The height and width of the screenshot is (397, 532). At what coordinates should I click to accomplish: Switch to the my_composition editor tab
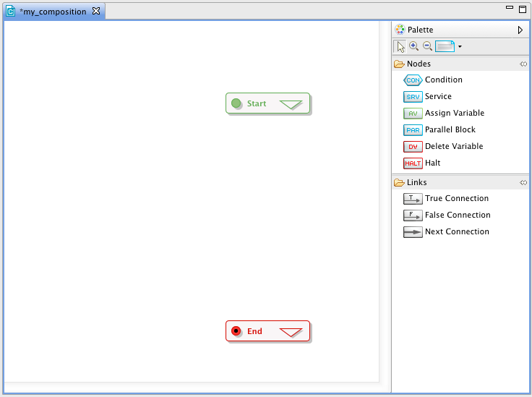click(x=52, y=12)
